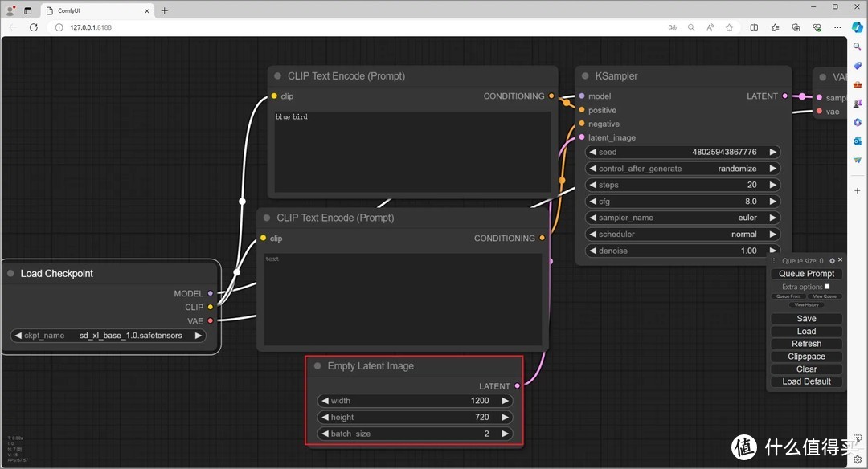Click the blue bird prompt text box
The height and width of the screenshot is (469, 868).
tap(412, 152)
